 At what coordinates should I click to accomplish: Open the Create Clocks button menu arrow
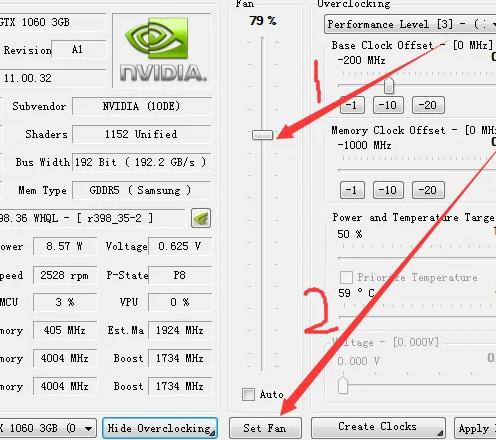click(440, 433)
